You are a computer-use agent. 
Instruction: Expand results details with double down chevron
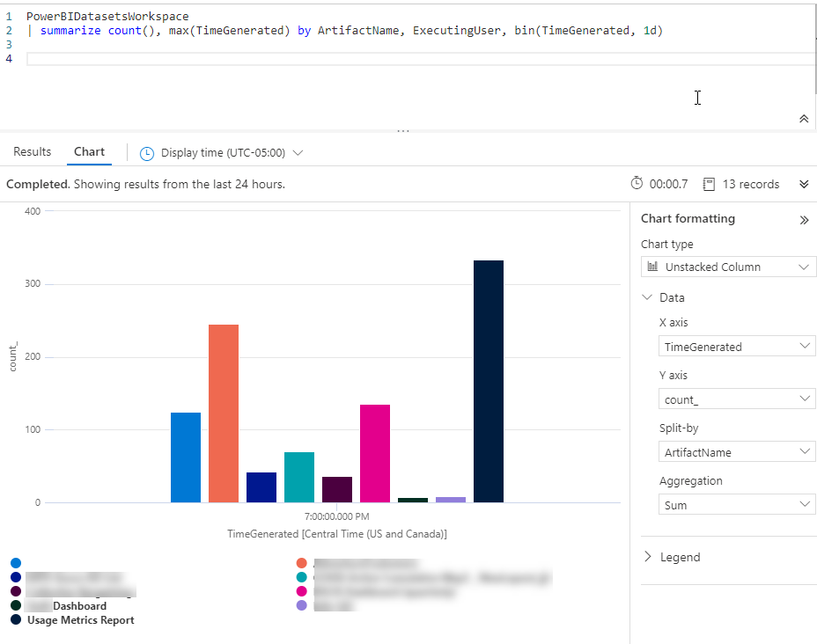coord(804,184)
